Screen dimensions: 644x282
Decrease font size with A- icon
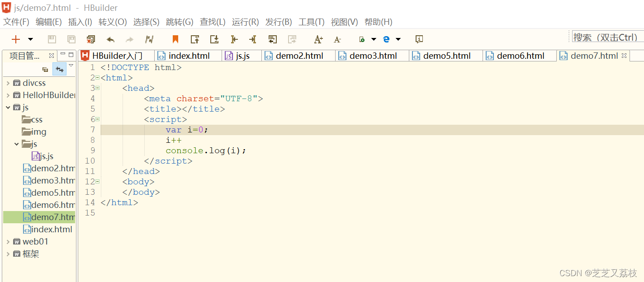(337, 39)
